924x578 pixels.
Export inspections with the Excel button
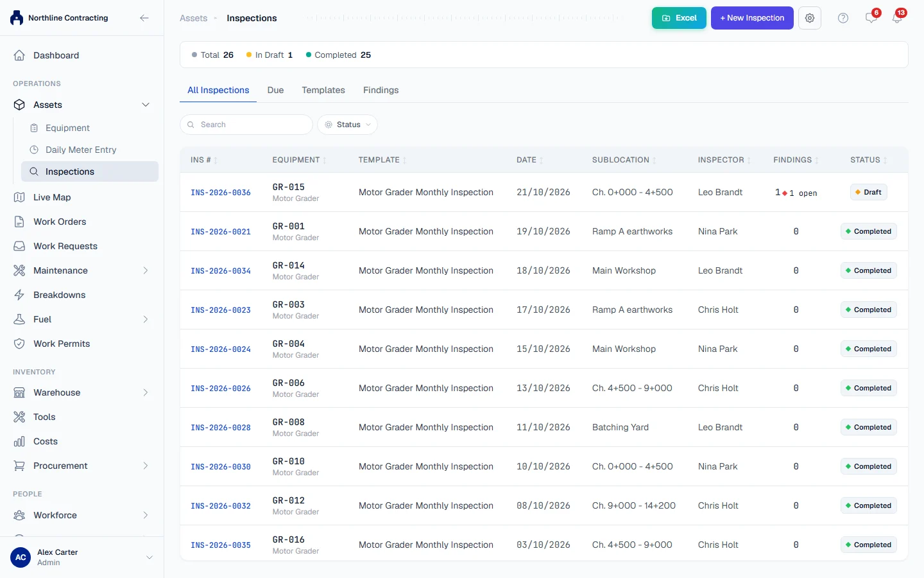(679, 18)
